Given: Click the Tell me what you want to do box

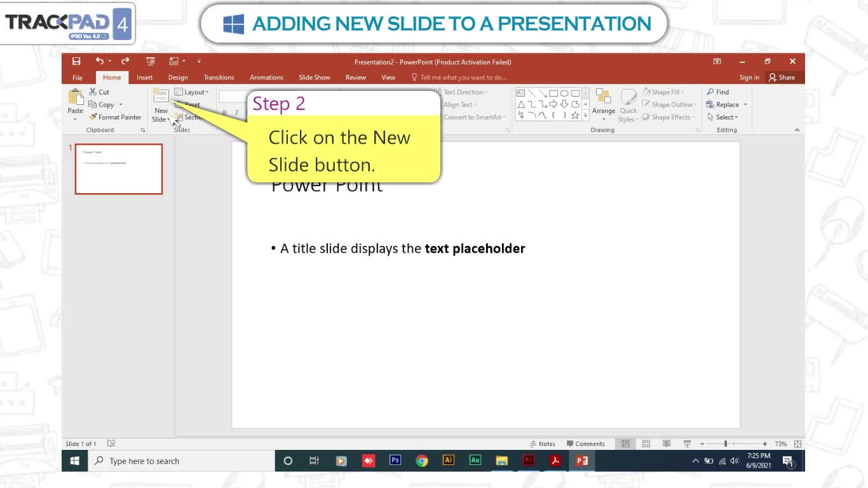Looking at the screenshot, I should tap(459, 78).
